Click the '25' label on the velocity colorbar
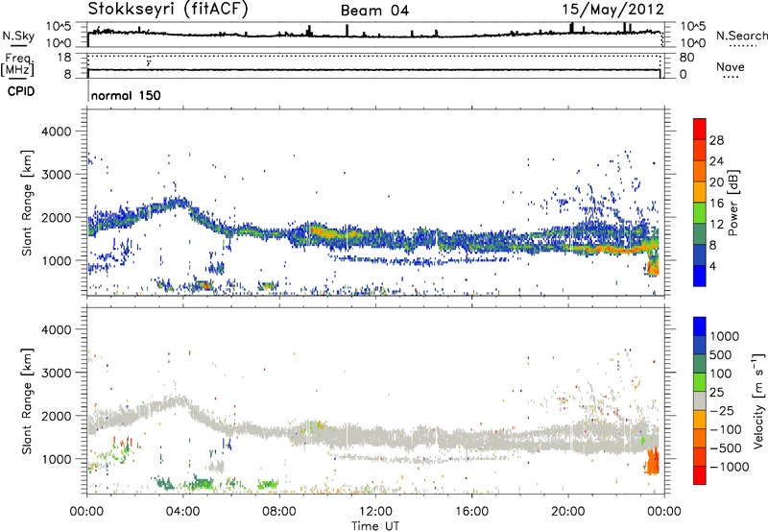 tap(716, 392)
